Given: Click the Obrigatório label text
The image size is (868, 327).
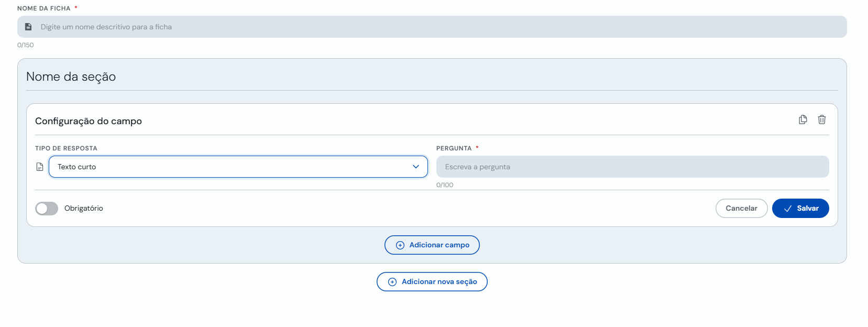Looking at the screenshot, I should [84, 208].
